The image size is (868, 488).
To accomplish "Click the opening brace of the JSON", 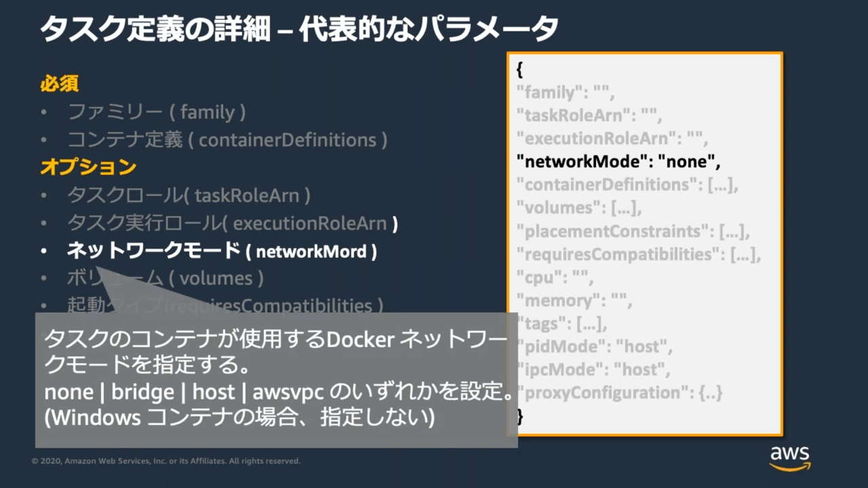I will [519, 69].
